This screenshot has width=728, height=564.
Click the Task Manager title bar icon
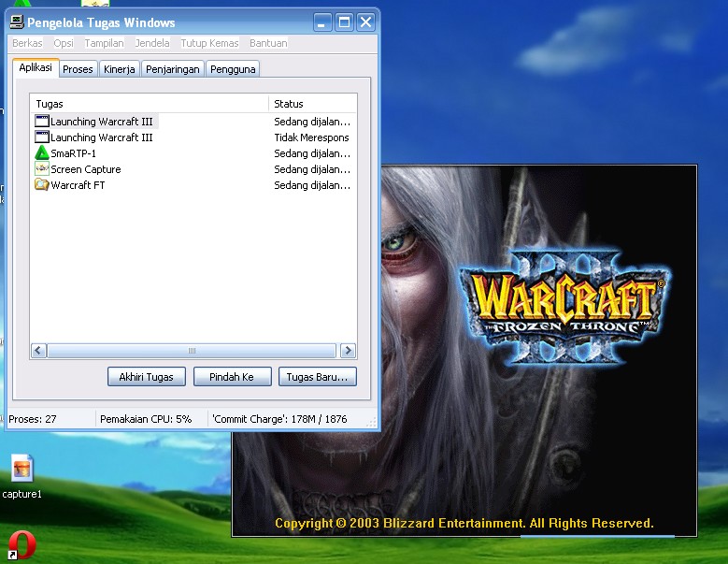17,22
